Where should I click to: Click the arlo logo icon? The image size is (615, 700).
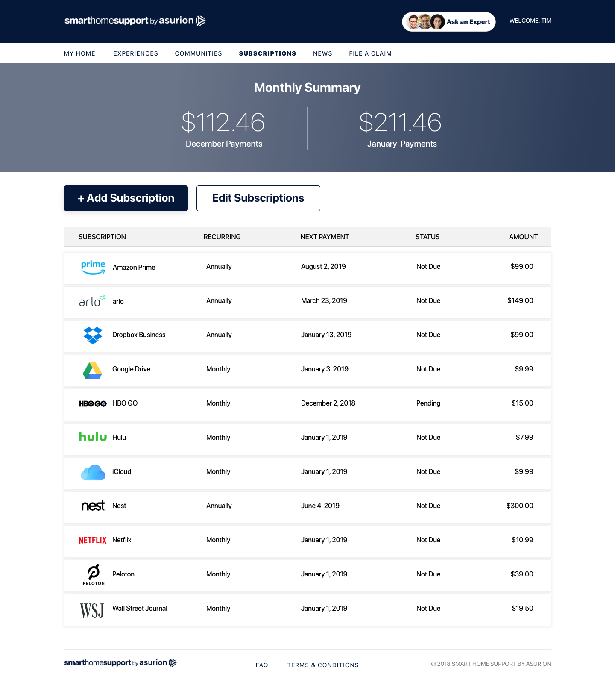(x=92, y=301)
